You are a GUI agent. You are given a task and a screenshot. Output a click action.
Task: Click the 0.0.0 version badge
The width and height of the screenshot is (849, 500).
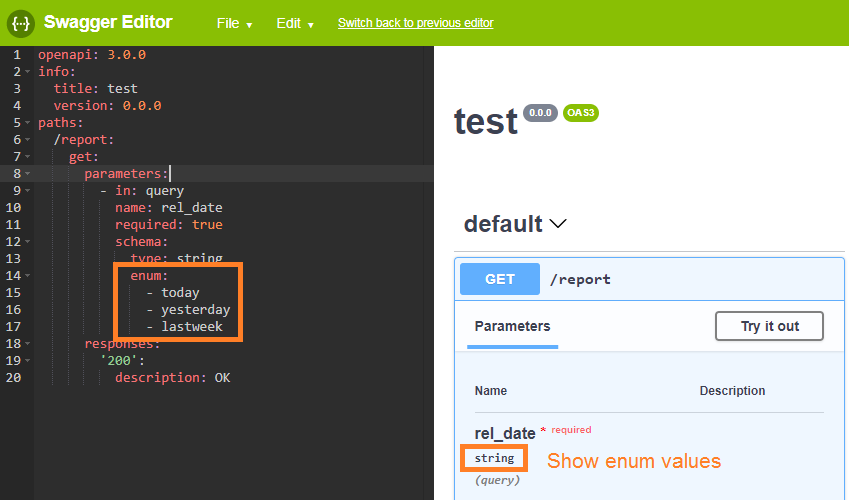click(540, 113)
